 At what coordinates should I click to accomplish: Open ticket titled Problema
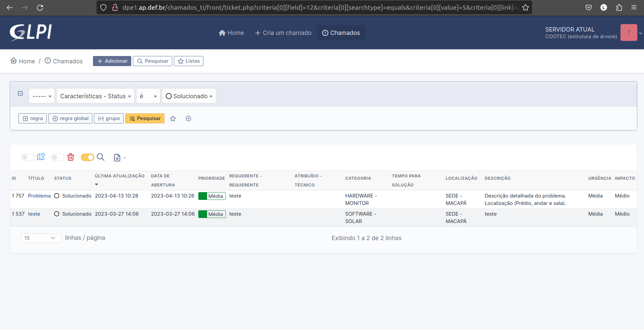[x=39, y=196]
